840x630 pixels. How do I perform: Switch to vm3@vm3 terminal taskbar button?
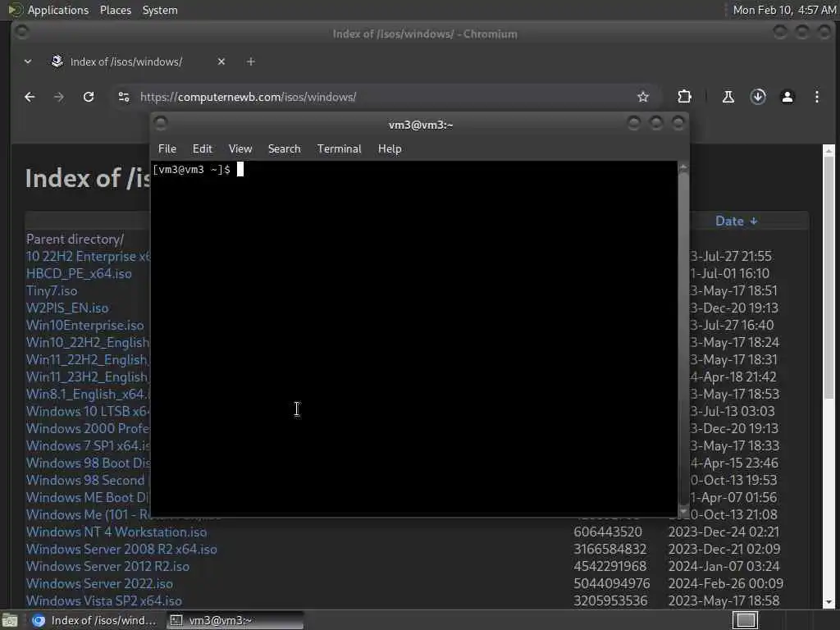[x=235, y=620]
